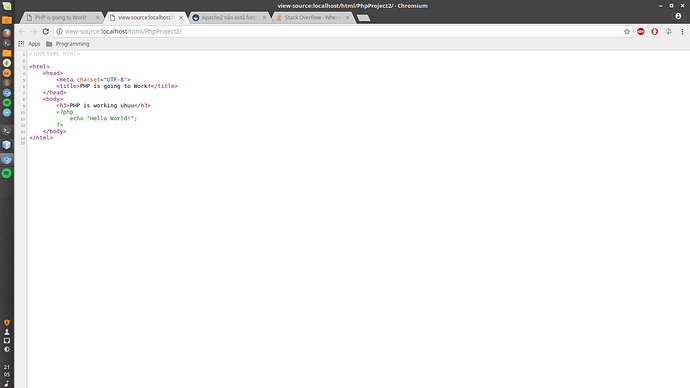Bookmark this page with the star icon
Viewport: 690px width, 388px height.
tap(627, 31)
